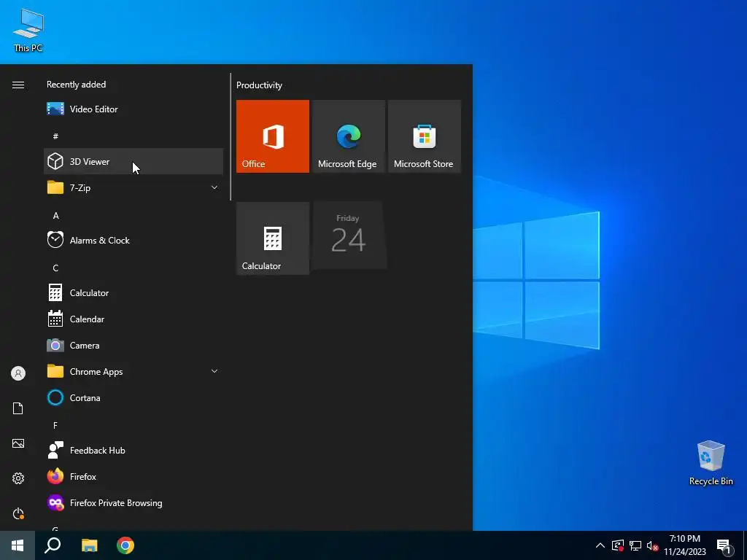The image size is (747, 560).
Task: Click the 'F' letter header
Action: tap(55, 425)
